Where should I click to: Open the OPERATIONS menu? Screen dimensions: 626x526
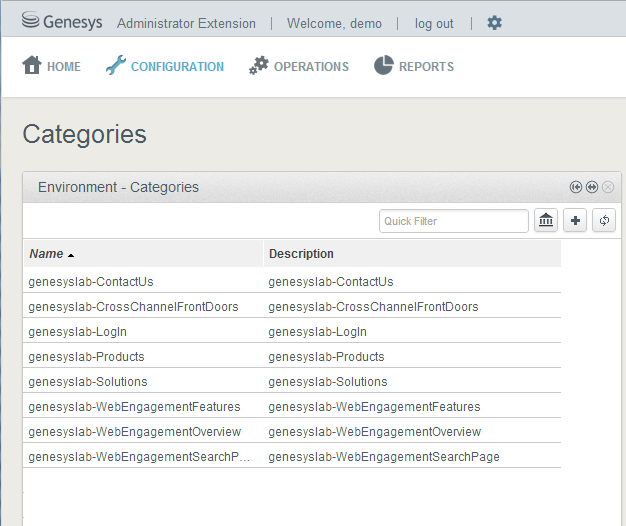pos(311,67)
